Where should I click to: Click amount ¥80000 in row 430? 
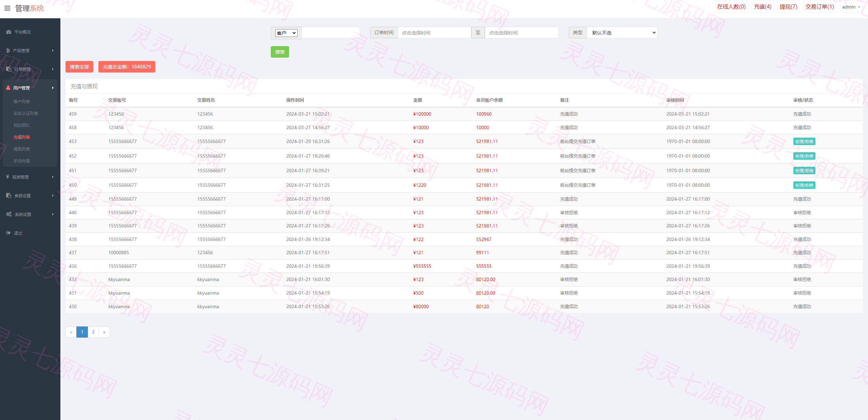coord(421,306)
